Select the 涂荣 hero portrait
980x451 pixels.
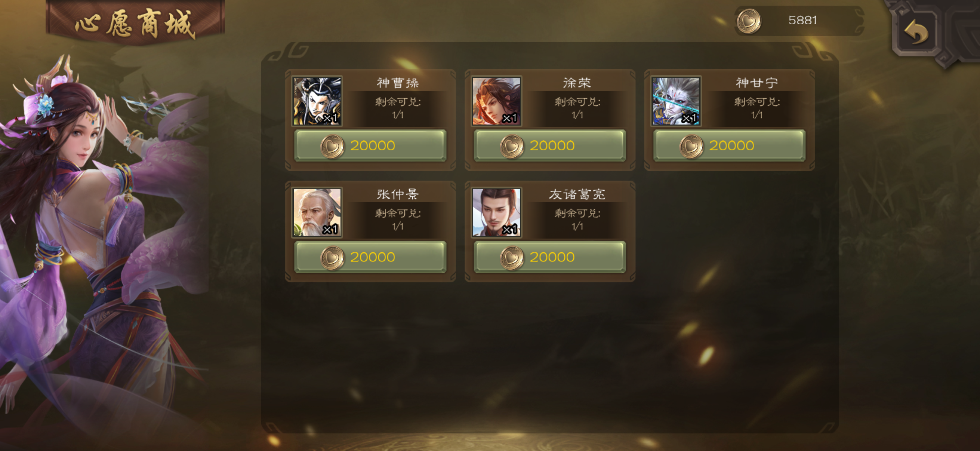pyautogui.click(x=496, y=101)
